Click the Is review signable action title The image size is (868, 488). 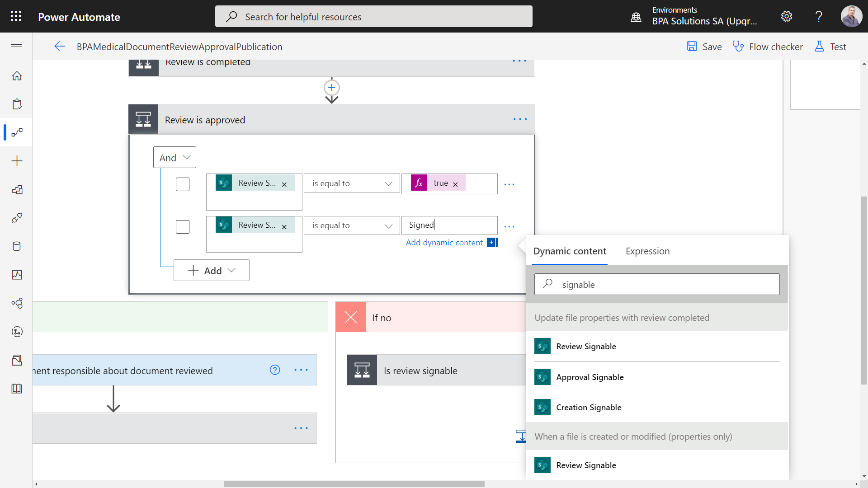click(420, 371)
